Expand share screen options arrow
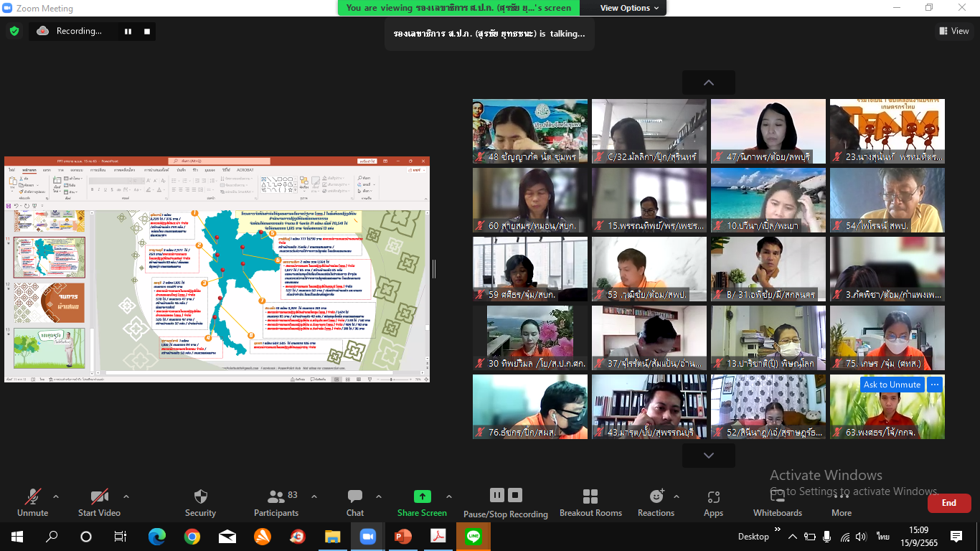 coord(449,496)
